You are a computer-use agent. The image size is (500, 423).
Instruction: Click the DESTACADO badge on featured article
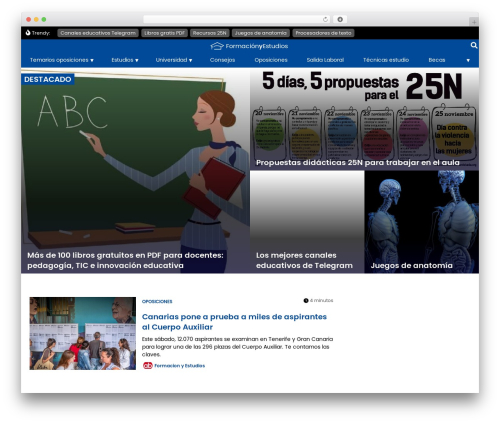tap(48, 79)
